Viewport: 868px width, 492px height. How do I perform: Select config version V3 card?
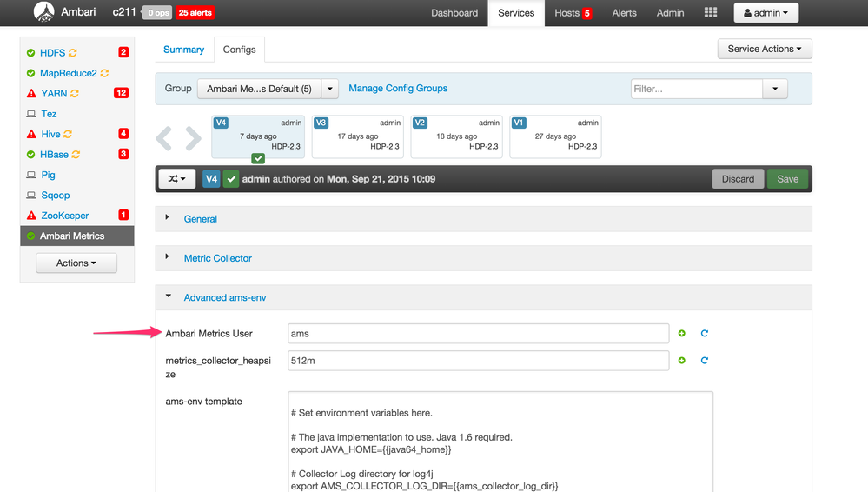[x=358, y=136]
